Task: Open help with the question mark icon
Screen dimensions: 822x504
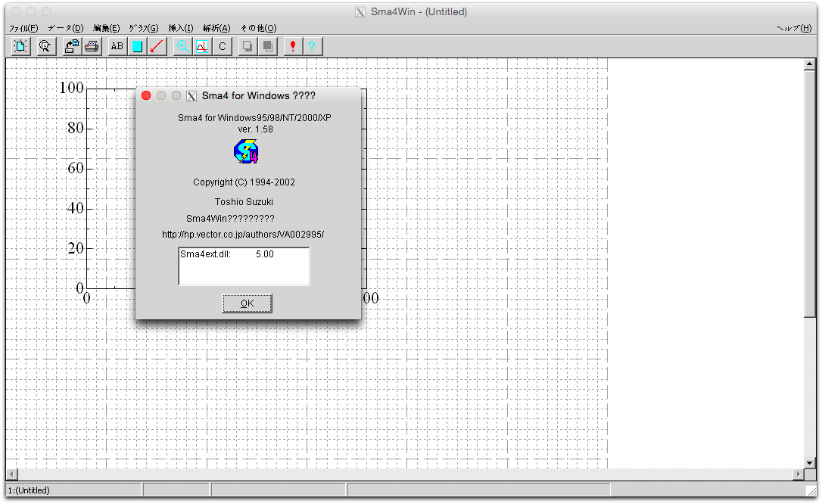Action: tap(313, 46)
